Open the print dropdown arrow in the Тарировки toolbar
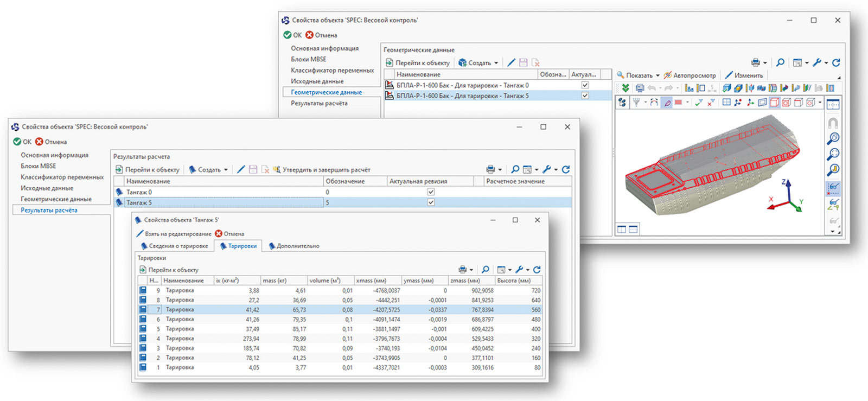 pos(471,270)
